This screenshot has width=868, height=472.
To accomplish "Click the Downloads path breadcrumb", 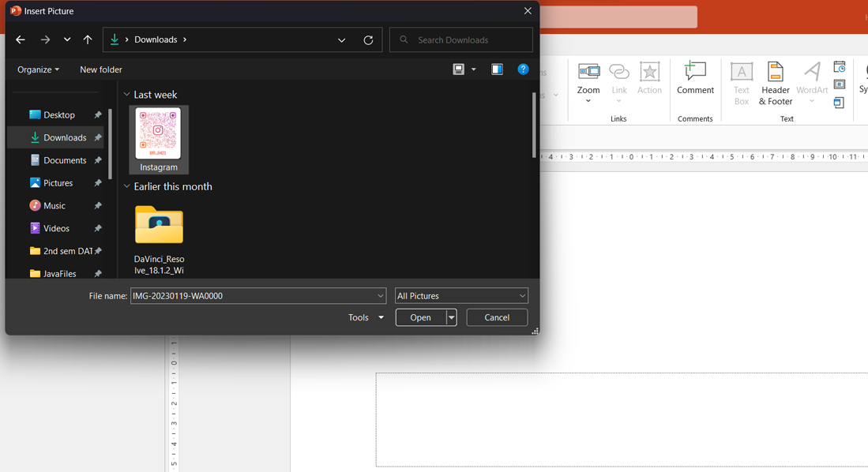I will tap(156, 39).
